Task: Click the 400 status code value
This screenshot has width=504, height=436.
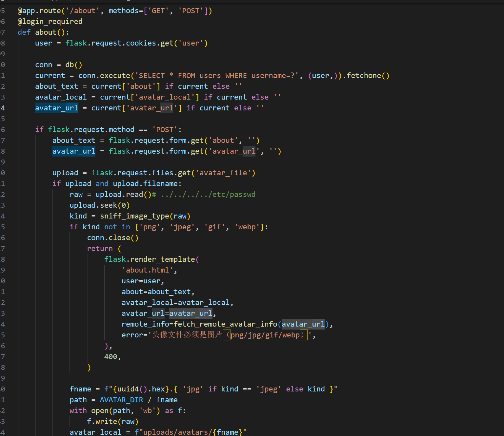Action: tap(111, 357)
